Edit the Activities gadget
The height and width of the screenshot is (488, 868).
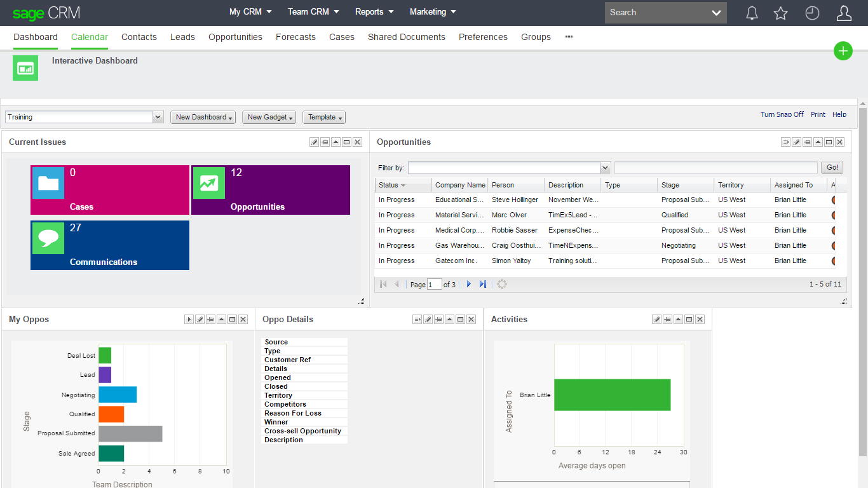(x=656, y=319)
